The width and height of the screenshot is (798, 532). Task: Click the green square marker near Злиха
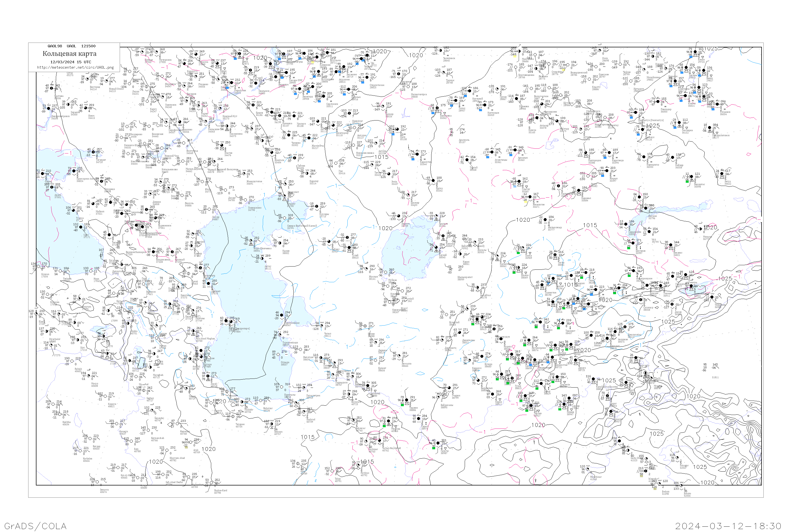pyautogui.click(x=518, y=253)
